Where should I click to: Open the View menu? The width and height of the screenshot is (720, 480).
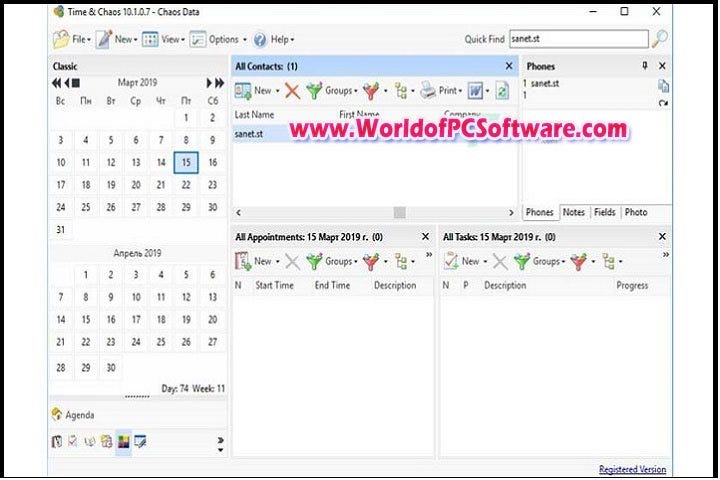click(163, 40)
